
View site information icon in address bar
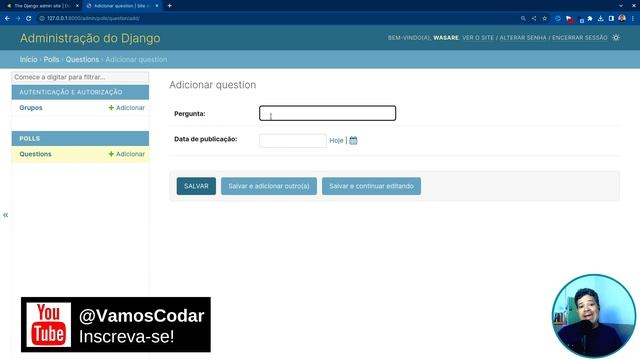(x=42, y=18)
